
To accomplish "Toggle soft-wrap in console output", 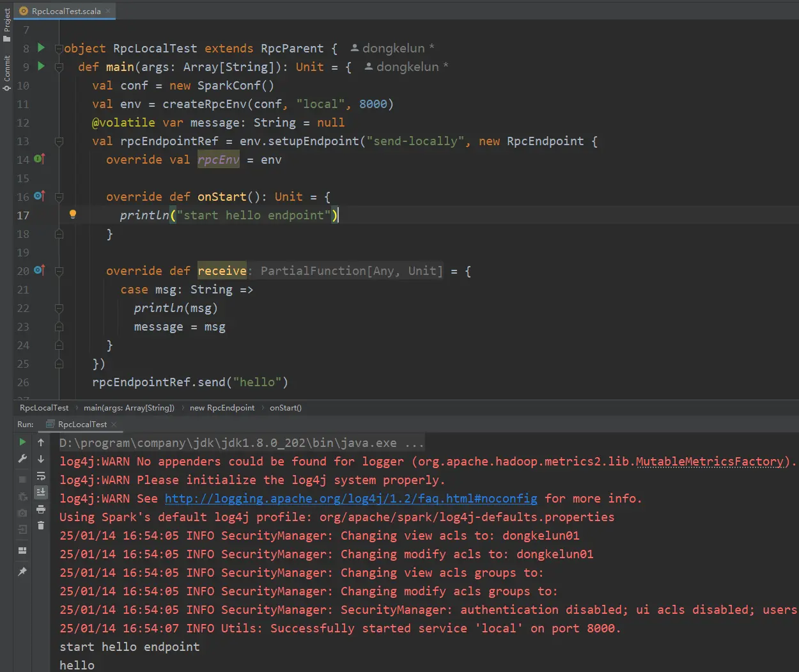I will click(x=41, y=476).
